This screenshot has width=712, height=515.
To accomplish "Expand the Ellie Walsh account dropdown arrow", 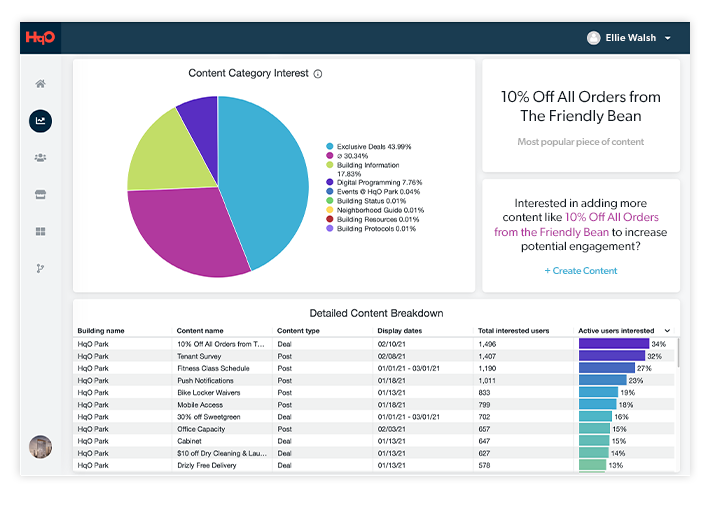I will click(668, 38).
